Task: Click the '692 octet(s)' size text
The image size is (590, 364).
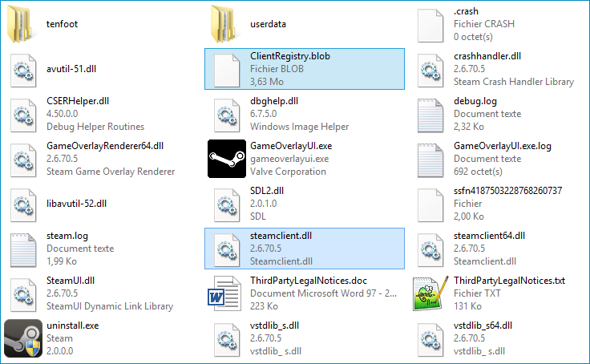Action: [x=478, y=172]
